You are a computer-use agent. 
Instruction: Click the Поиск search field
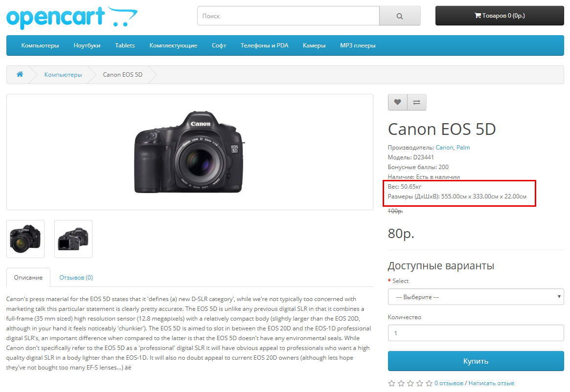pos(288,16)
